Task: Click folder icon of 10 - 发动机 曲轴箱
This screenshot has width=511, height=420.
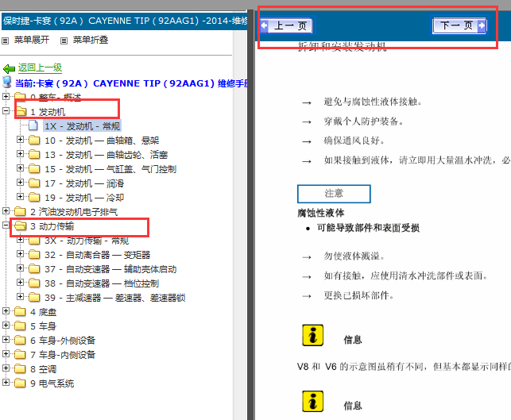Action: point(34,141)
